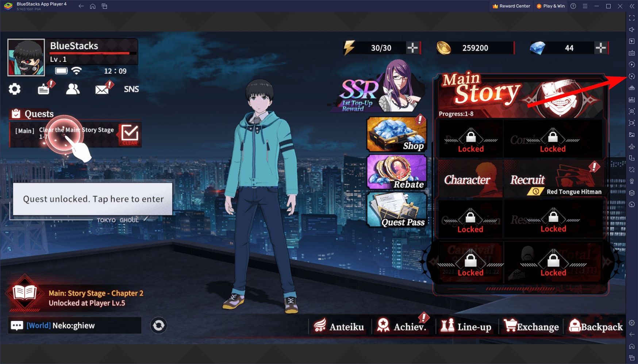This screenshot has width=638, height=364.
Task: Open the Shop tile
Action: [396, 134]
